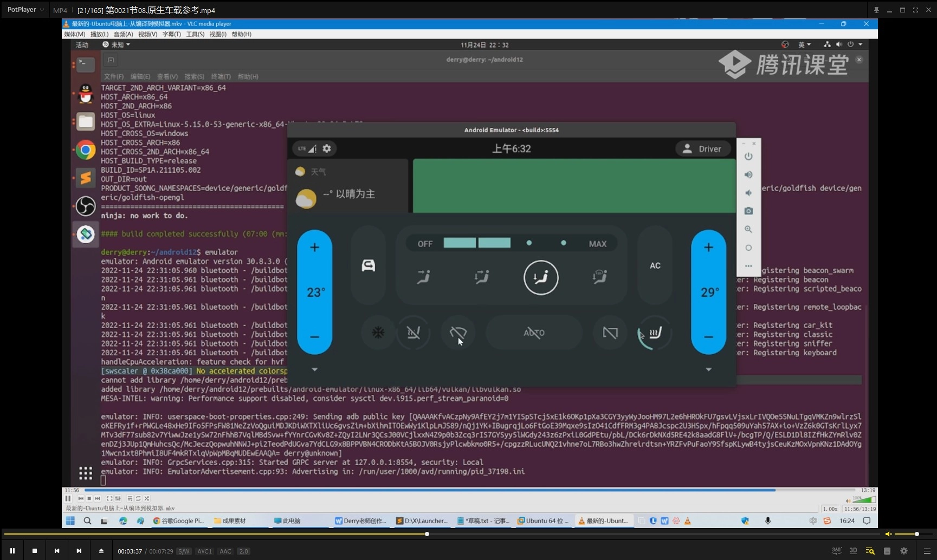937x560 pixels.
Task: Open the PotPlayer main menu dropdown
Action: coord(25,10)
